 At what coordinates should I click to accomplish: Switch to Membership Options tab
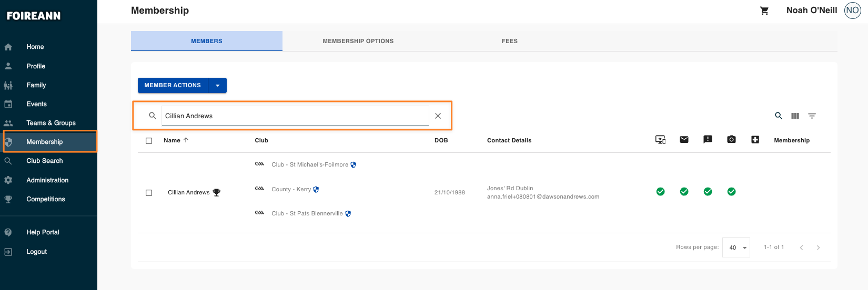(x=358, y=41)
